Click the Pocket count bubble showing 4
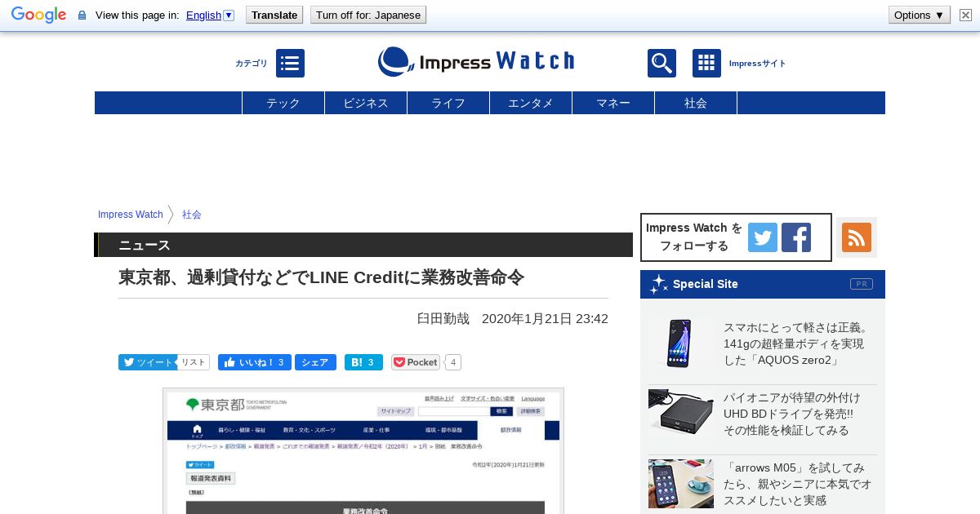Image resolution: width=980 pixels, height=514 pixels. tap(453, 362)
